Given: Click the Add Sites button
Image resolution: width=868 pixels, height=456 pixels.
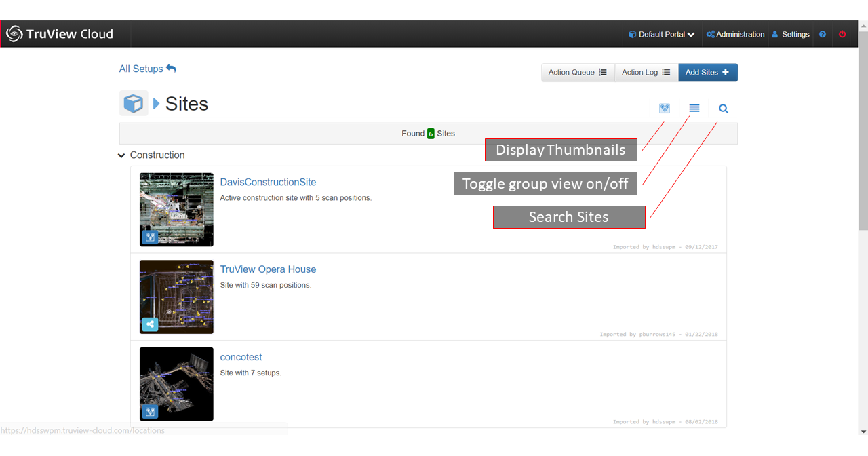Looking at the screenshot, I should click(707, 73).
